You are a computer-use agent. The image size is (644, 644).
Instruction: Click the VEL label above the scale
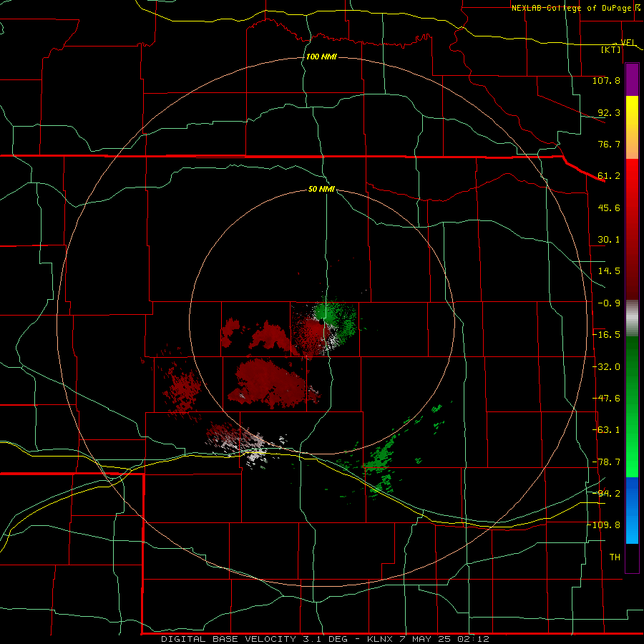click(628, 42)
